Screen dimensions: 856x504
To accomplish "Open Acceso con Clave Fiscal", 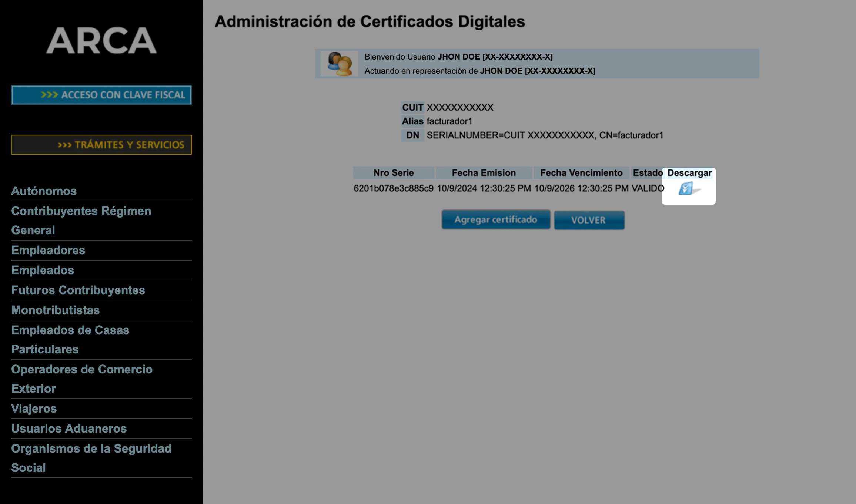I will tap(101, 95).
